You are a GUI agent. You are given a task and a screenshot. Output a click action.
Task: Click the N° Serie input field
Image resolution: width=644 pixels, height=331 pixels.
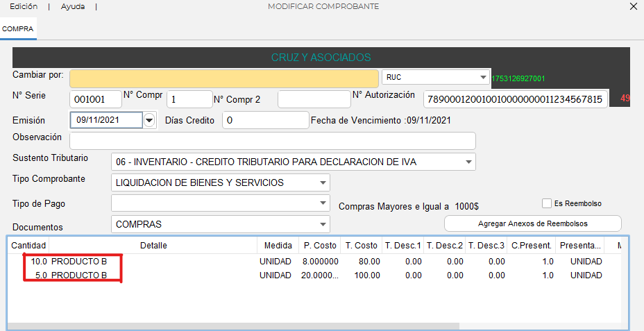click(x=96, y=99)
